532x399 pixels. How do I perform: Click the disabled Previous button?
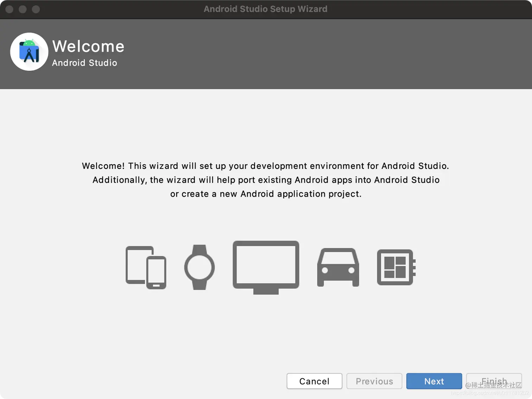point(374,381)
